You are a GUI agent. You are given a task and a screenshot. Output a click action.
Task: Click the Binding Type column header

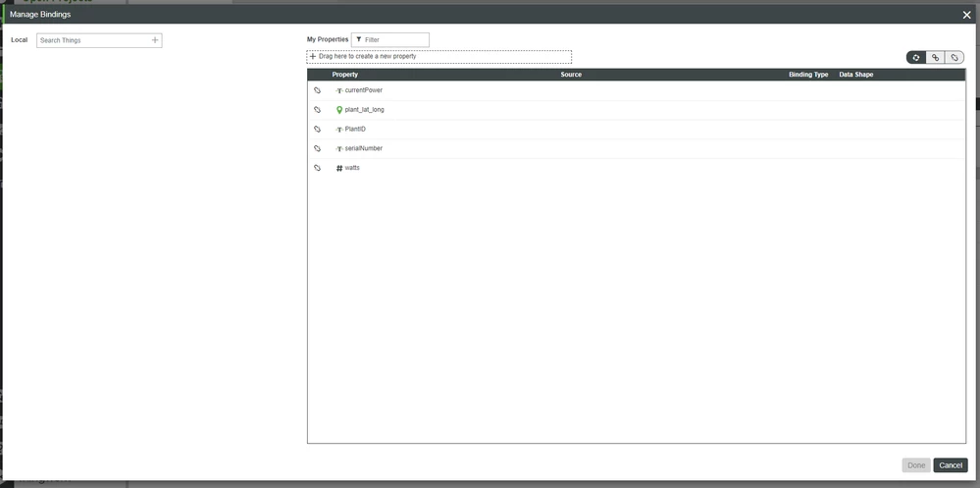808,75
